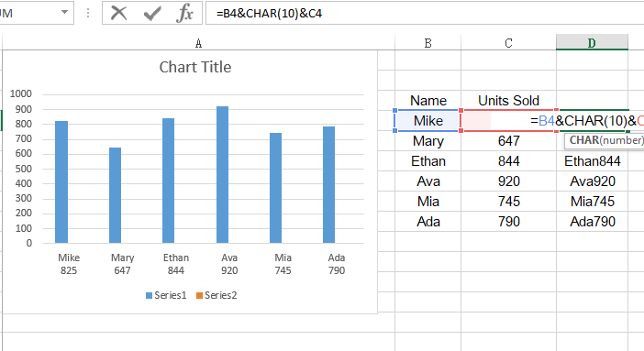Click the CHAR function tooltip link

[584, 140]
